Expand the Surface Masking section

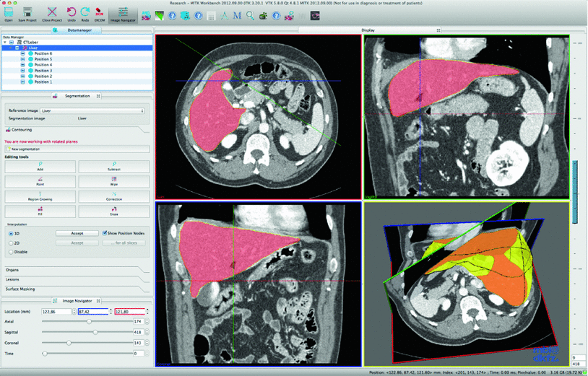click(x=77, y=289)
